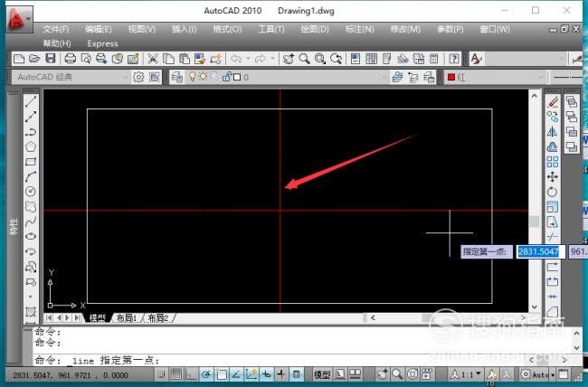Save the drawing with the floppy icon
The height and width of the screenshot is (387, 588).
pyautogui.click(x=51, y=59)
